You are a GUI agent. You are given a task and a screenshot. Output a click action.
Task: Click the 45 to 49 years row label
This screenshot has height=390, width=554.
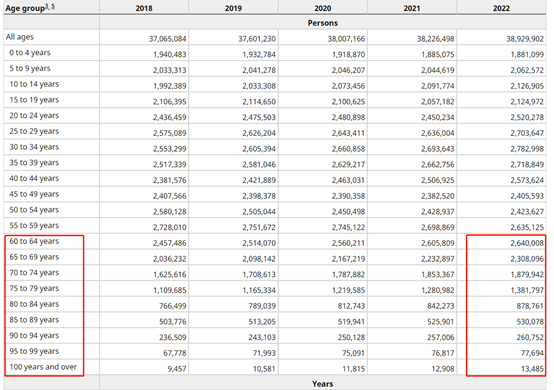tap(34, 194)
